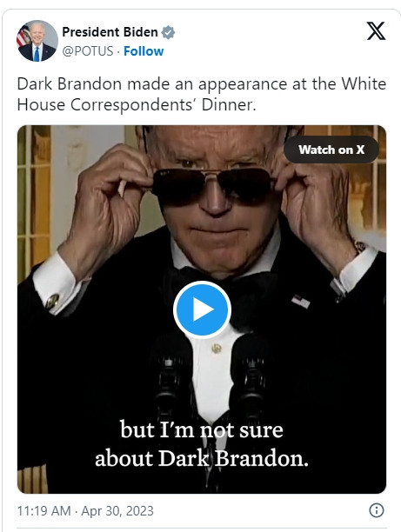Click the sunglasses in the video thumbnail
401x532 pixels.
tap(213, 186)
